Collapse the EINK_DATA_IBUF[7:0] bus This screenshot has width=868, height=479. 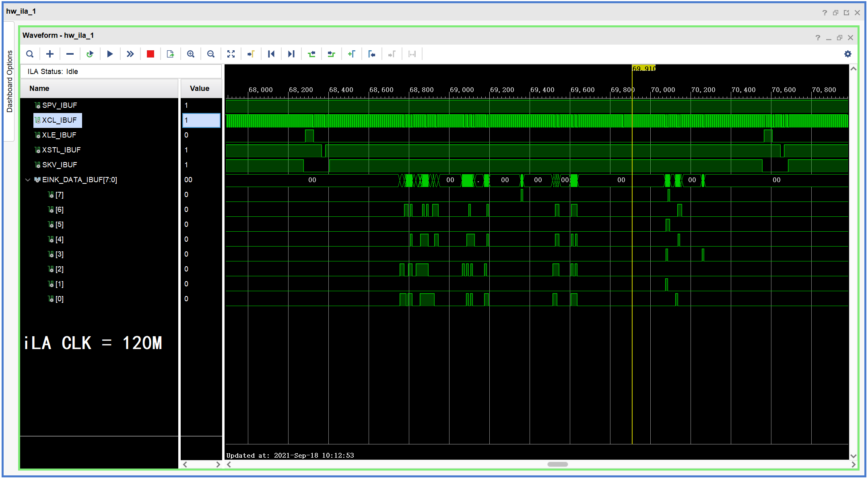tap(28, 180)
